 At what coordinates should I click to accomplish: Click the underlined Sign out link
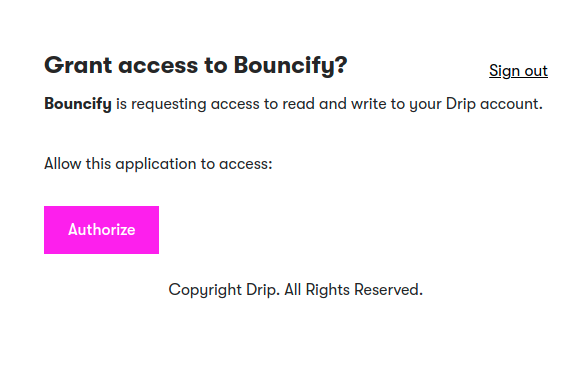click(518, 71)
